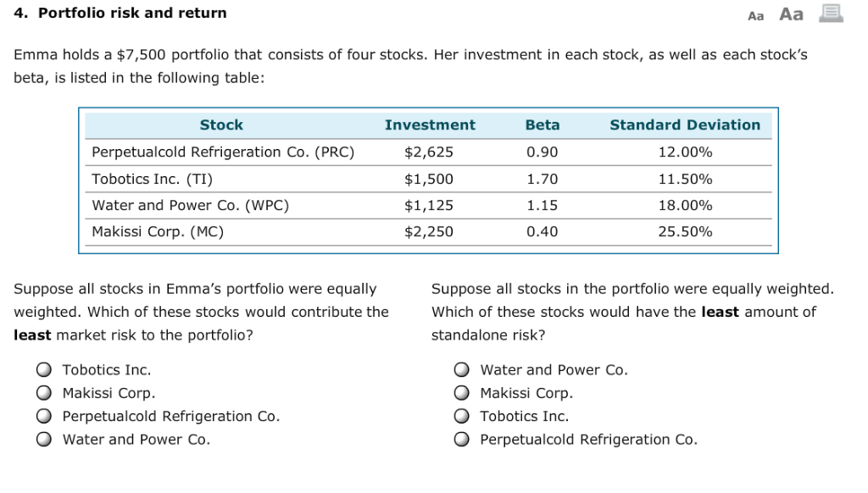868x493 pixels.
Task: Click the Tobotics Inc. (TI) table row
Action: [428, 180]
